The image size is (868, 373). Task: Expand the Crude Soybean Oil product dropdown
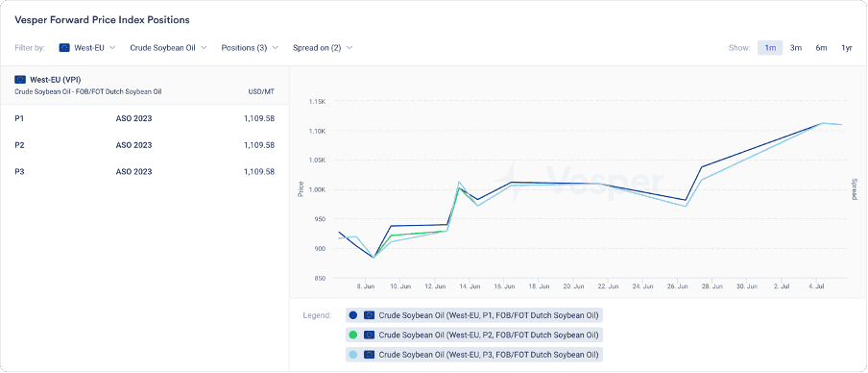click(168, 48)
